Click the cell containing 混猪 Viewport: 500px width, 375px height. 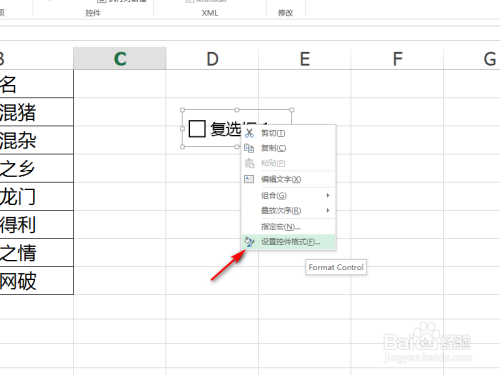36,112
